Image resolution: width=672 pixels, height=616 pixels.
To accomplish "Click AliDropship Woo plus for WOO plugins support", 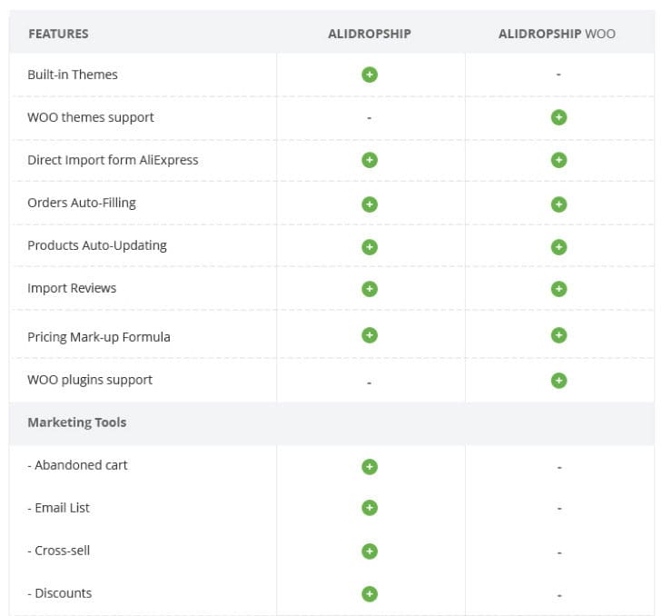I will click(558, 380).
